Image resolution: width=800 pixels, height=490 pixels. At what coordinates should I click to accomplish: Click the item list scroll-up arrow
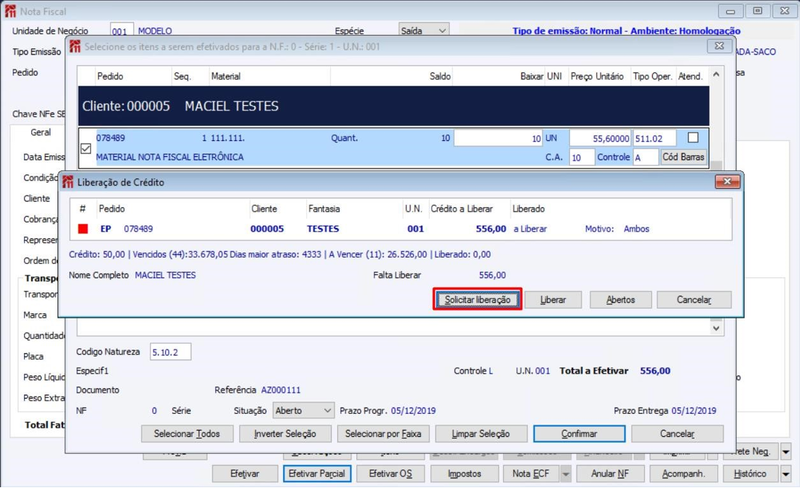tap(716, 75)
